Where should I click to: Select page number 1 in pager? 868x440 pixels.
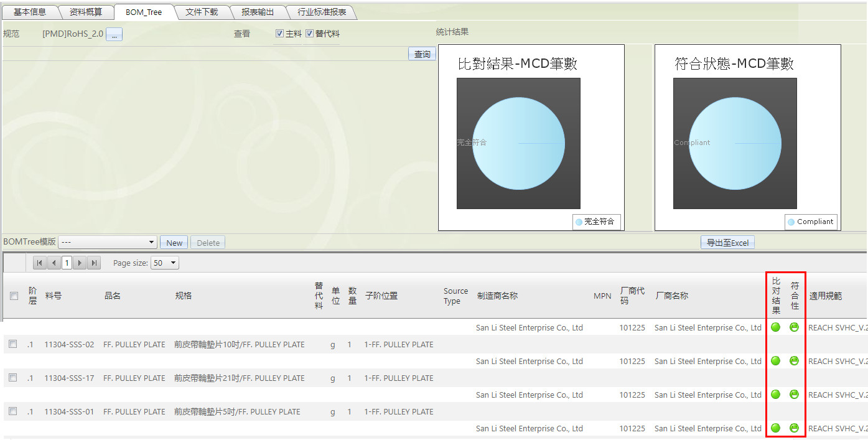(67, 263)
